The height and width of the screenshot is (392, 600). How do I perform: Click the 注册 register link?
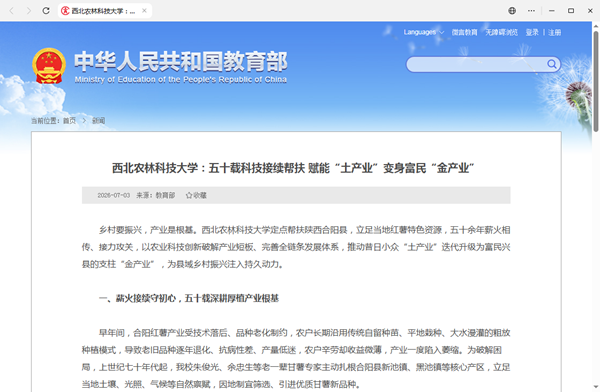pyautogui.click(x=554, y=33)
